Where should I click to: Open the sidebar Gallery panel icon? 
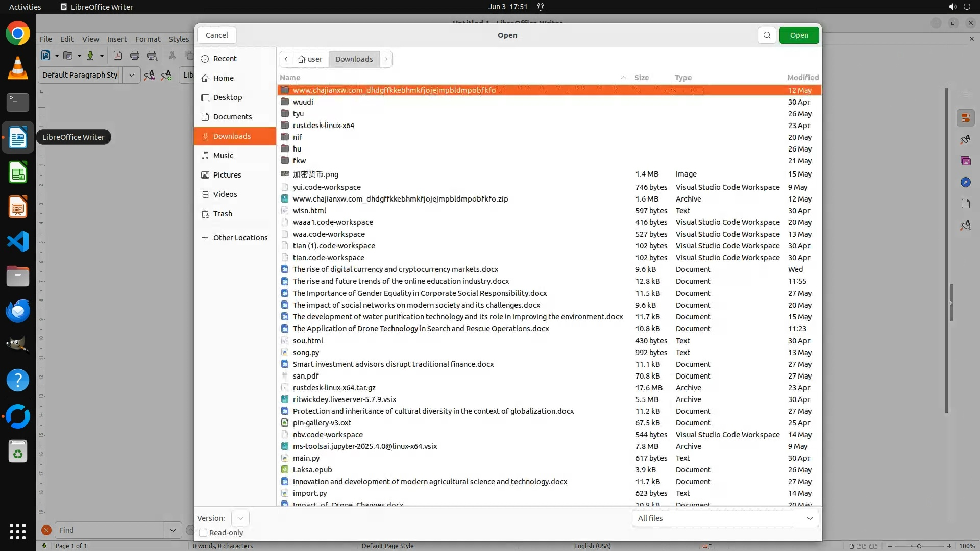(965, 161)
